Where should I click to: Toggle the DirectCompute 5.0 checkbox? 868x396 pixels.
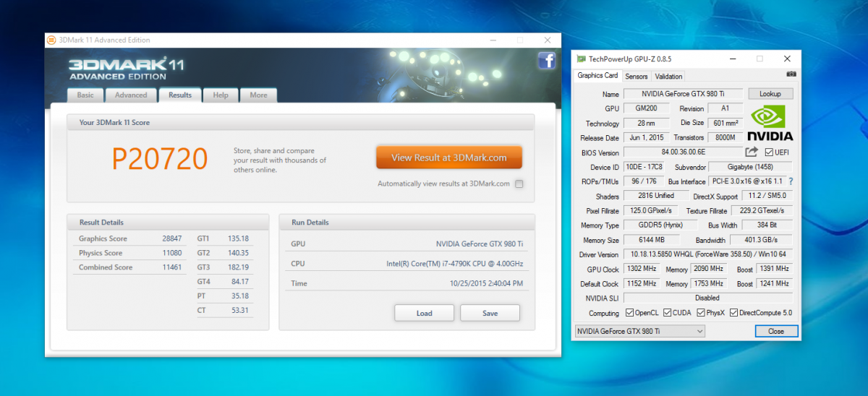(734, 313)
